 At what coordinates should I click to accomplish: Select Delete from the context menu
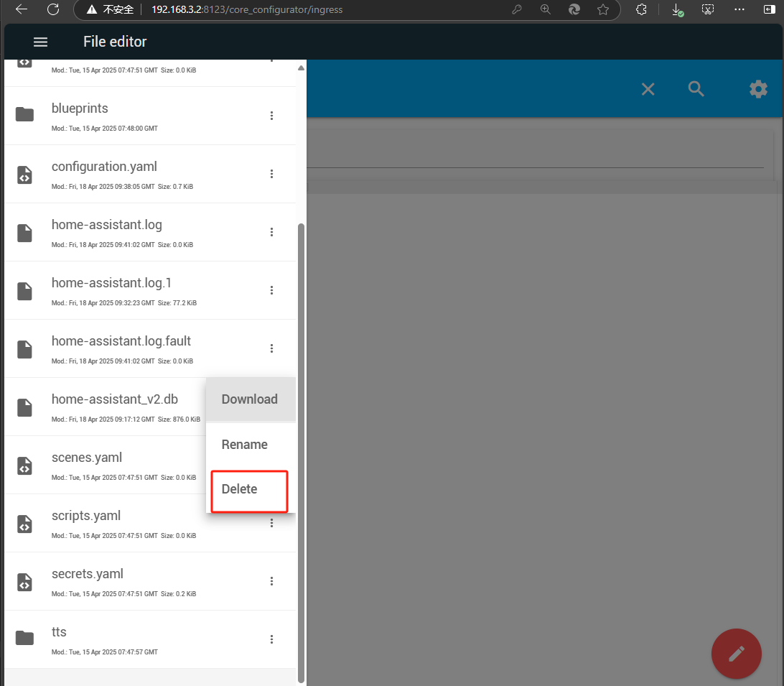tap(240, 489)
